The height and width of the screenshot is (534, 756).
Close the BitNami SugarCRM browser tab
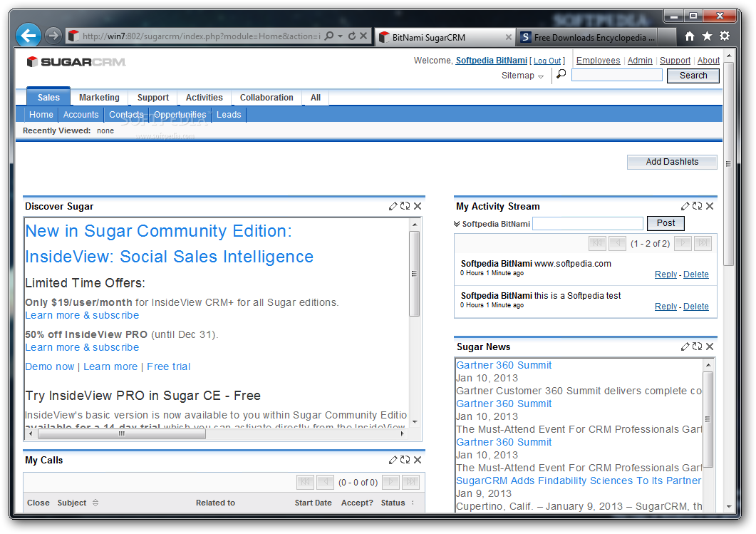(508, 37)
